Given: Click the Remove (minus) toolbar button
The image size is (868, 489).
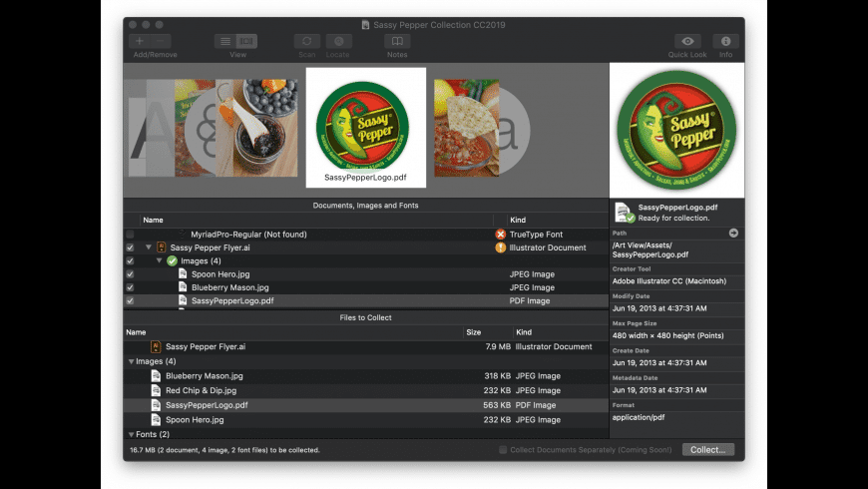Looking at the screenshot, I should [x=161, y=41].
